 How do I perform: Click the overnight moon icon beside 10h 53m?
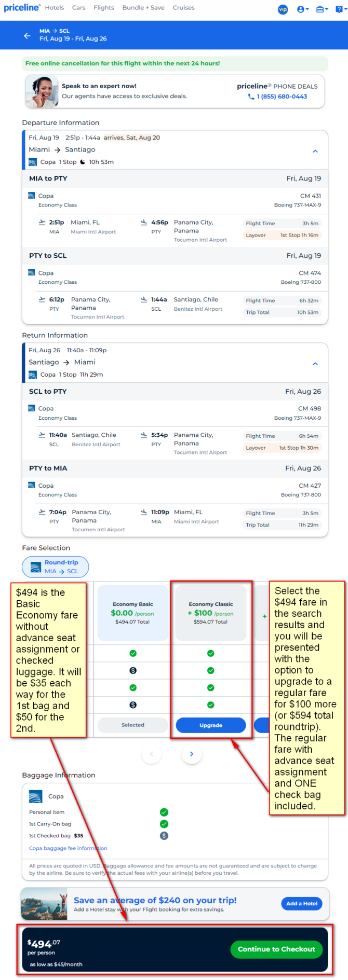pos(83,162)
